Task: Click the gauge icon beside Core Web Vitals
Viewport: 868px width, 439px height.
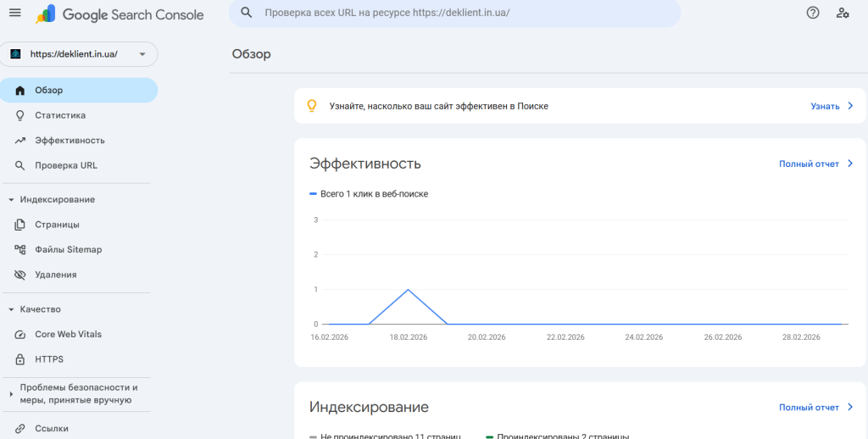Action: [x=20, y=335]
